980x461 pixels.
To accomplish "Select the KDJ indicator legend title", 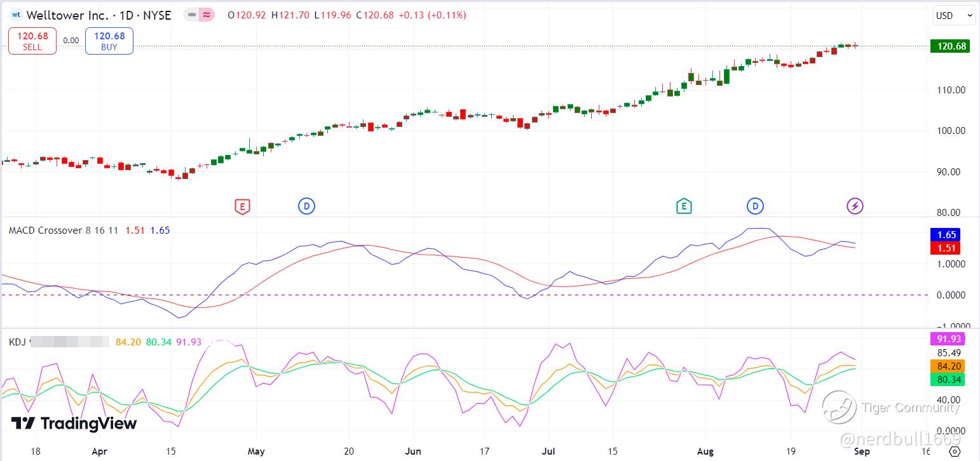I will (x=17, y=342).
